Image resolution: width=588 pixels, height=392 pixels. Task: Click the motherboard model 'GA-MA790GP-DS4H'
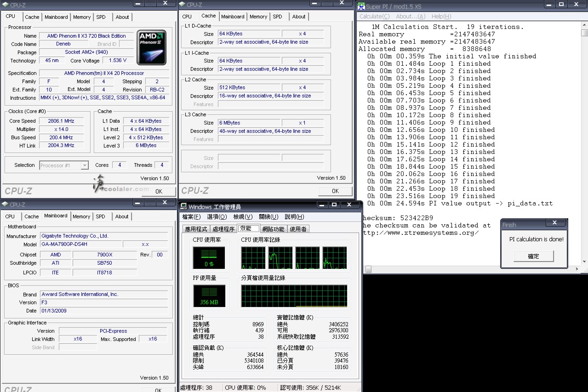click(81, 244)
